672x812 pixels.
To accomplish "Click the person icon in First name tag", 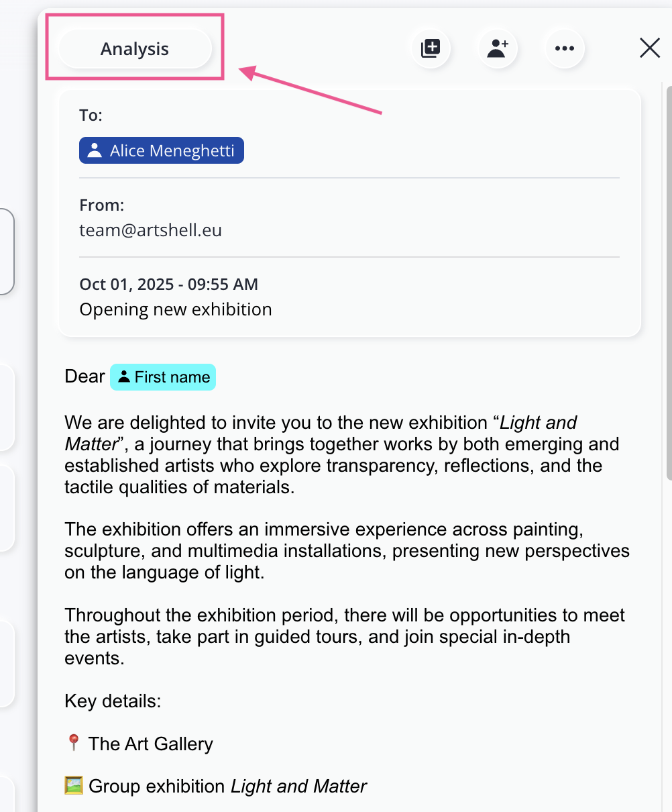I will 124,377.
